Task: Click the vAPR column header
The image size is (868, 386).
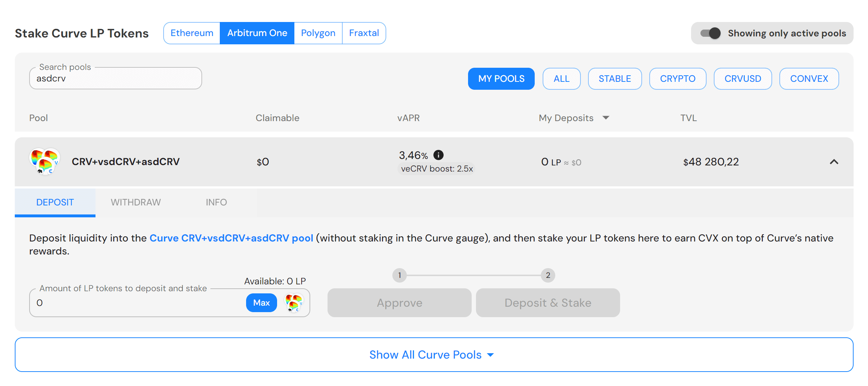Action: point(408,118)
